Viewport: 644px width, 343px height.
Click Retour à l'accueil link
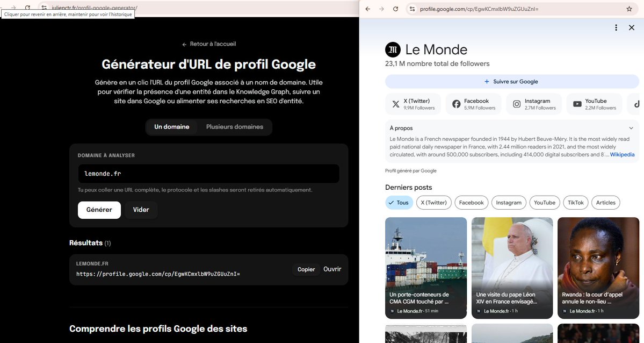pyautogui.click(x=208, y=44)
